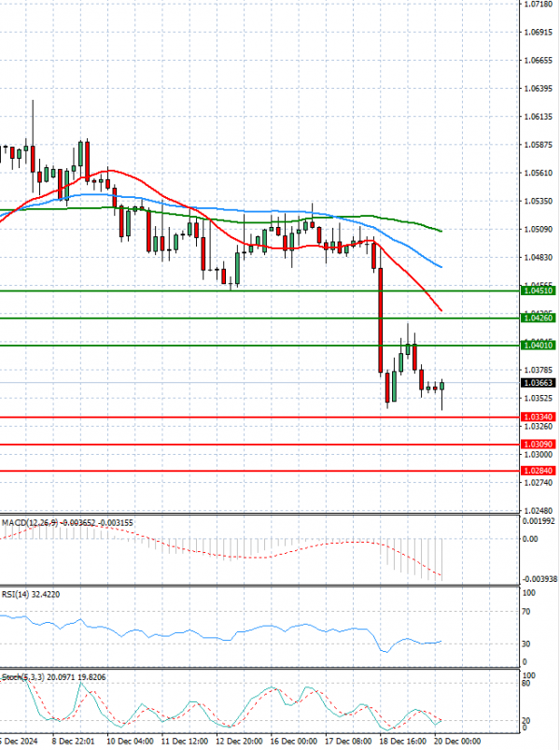Click the blue RSI line's latest point

pos(441,641)
